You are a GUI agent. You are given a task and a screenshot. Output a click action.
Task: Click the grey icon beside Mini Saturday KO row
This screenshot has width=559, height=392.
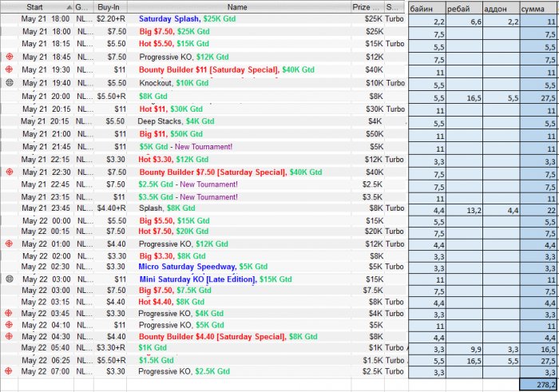pyautogui.click(x=9, y=279)
